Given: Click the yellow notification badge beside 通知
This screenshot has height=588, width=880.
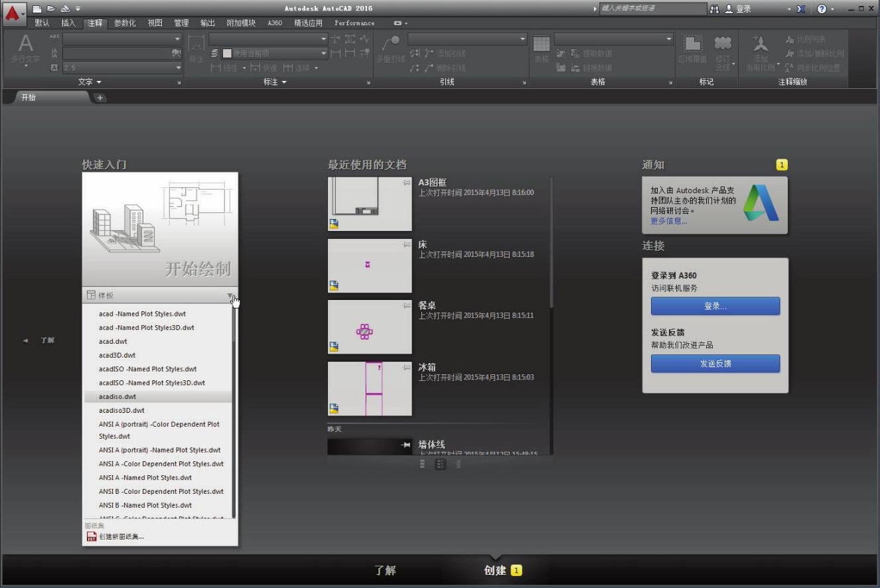Looking at the screenshot, I should 782,165.
